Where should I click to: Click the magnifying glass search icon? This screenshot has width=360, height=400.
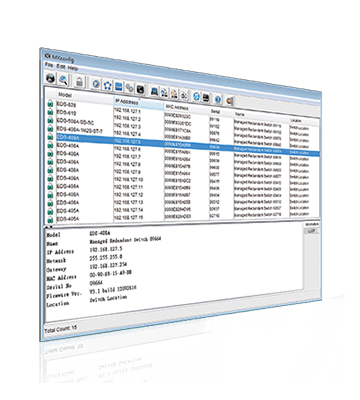[63, 79]
